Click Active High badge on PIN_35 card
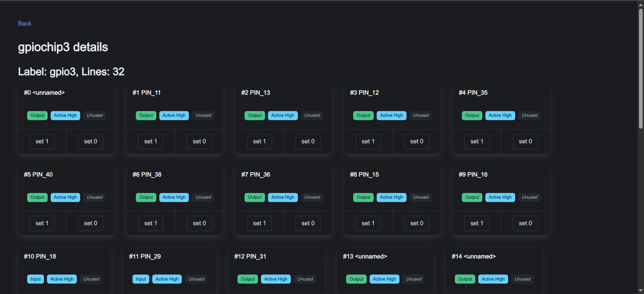 click(500, 115)
